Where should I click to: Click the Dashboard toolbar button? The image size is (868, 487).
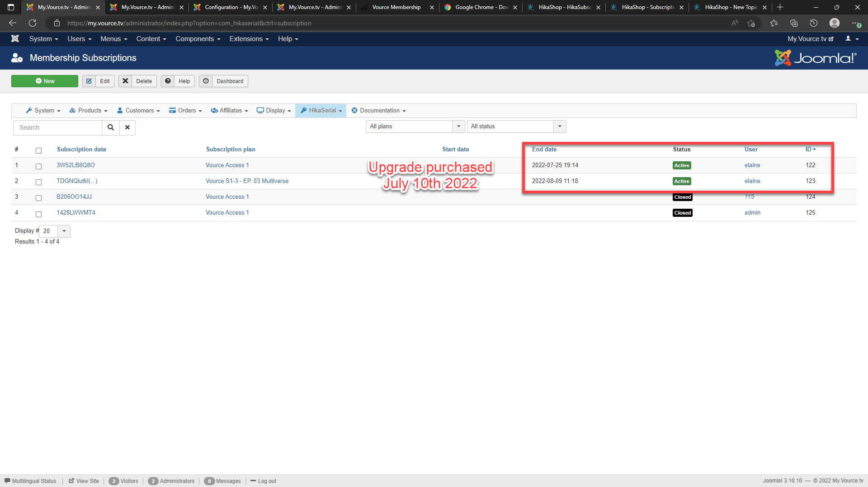(223, 81)
